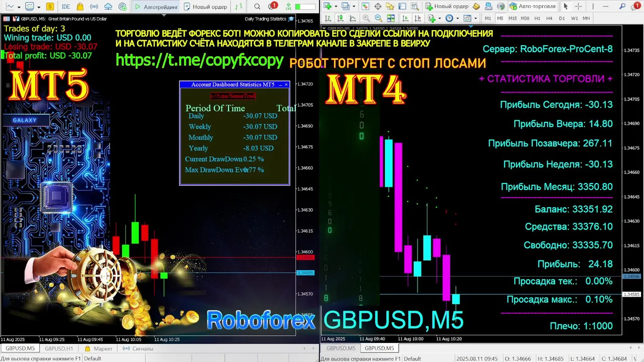Zoom in the MT4 chart
Viewport: 644px width, 362px height.
pyautogui.click(x=366, y=18)
